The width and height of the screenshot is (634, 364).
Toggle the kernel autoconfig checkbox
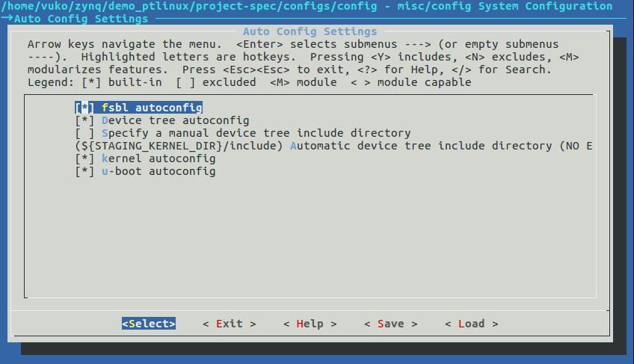click(x=84, y=158)
